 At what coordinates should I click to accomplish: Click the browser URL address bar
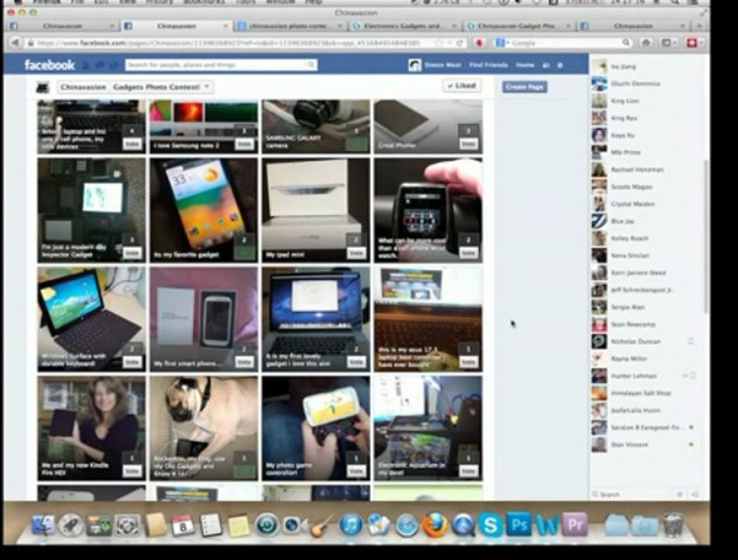(x=236, y=43)
